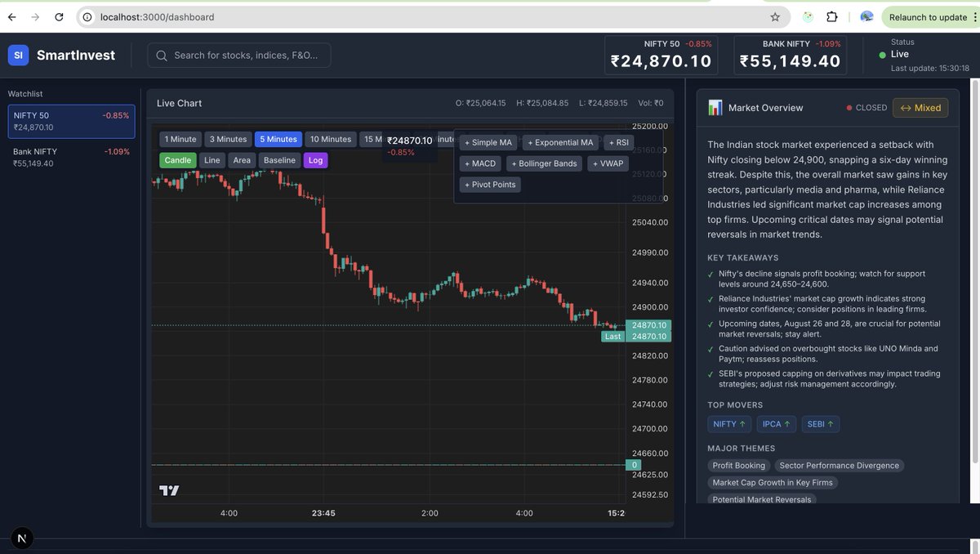The width and height of the screenshot is (980, 554).
Task: Click the Last update: 15:30:18 text
Action: (x=930, y=69)
